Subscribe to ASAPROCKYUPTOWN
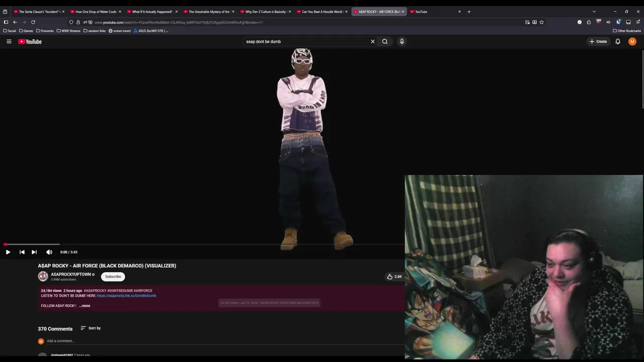This screenshot has width=644, height=362. [x=113, y=277]
